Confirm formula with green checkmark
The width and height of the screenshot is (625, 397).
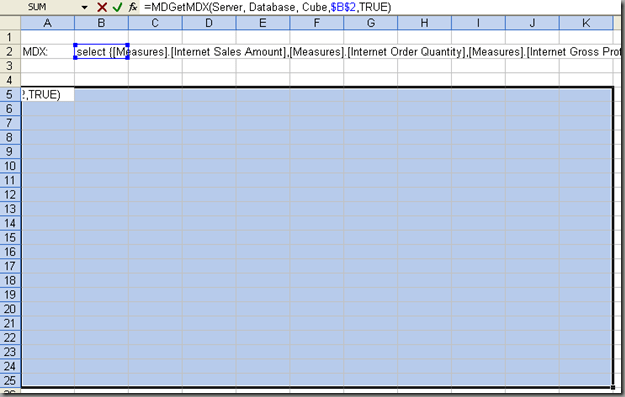tap(117, 7)
